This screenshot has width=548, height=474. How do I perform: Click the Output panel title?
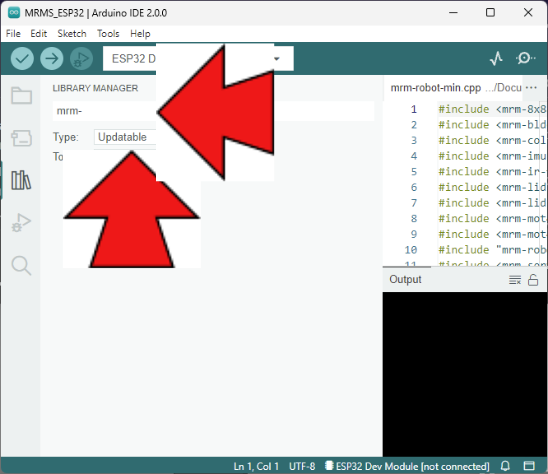pyautogui.click(x=405, y=279)
